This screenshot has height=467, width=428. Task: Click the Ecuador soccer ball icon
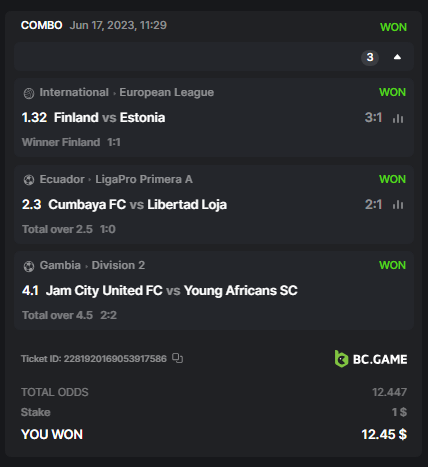click(x=29, y=180)
